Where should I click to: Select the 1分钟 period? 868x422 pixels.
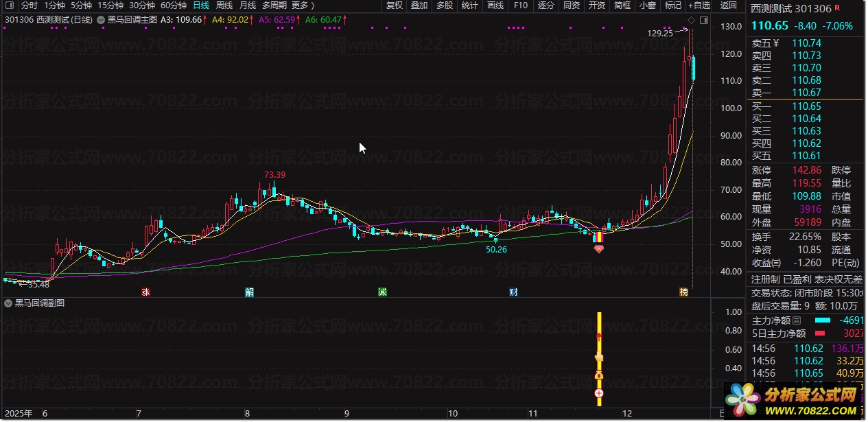coord(55,5)
